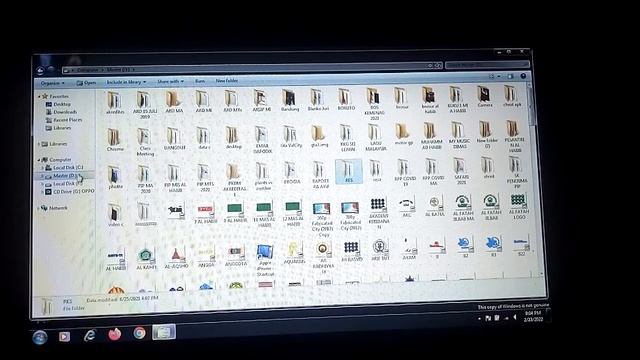Click the search box in Explorer
Screen dimensions: 640x360
point(487,64)
